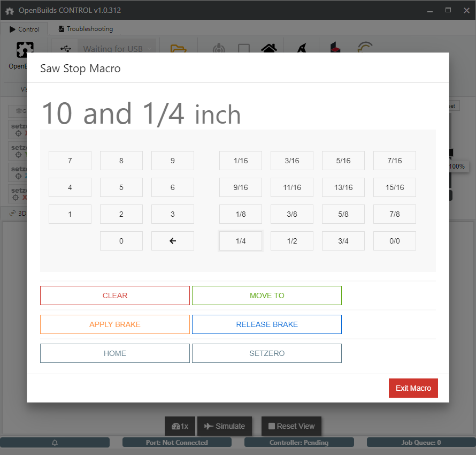Click the open folder icon in toolbar

pyautogui.click(x=178, y=49)
